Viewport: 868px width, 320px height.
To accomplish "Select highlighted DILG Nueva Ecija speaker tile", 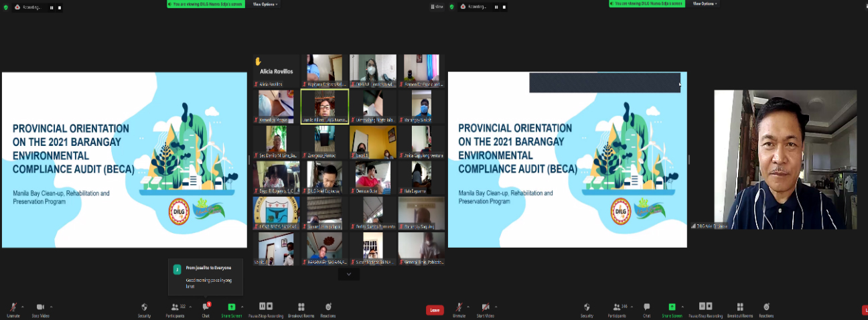I will [324, 106].
